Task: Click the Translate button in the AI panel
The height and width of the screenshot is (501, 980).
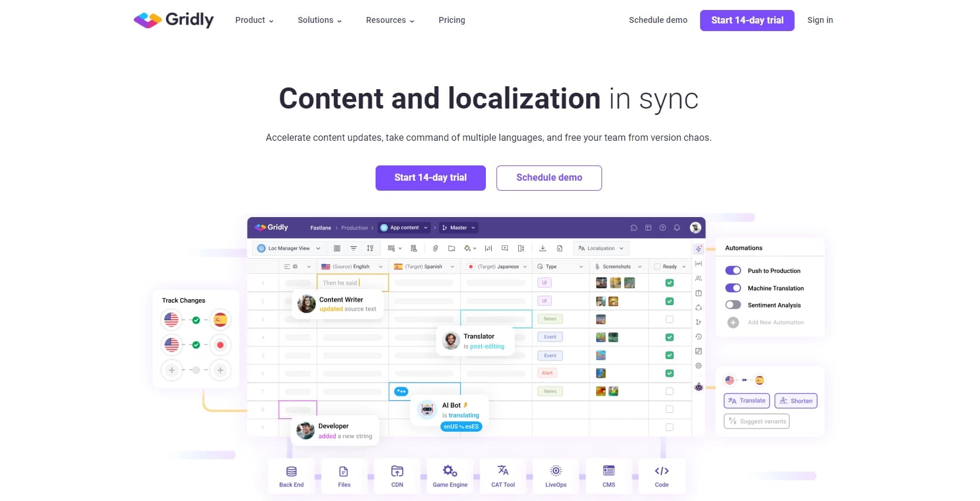Action: pyautogui.click(x=747, y=401)
